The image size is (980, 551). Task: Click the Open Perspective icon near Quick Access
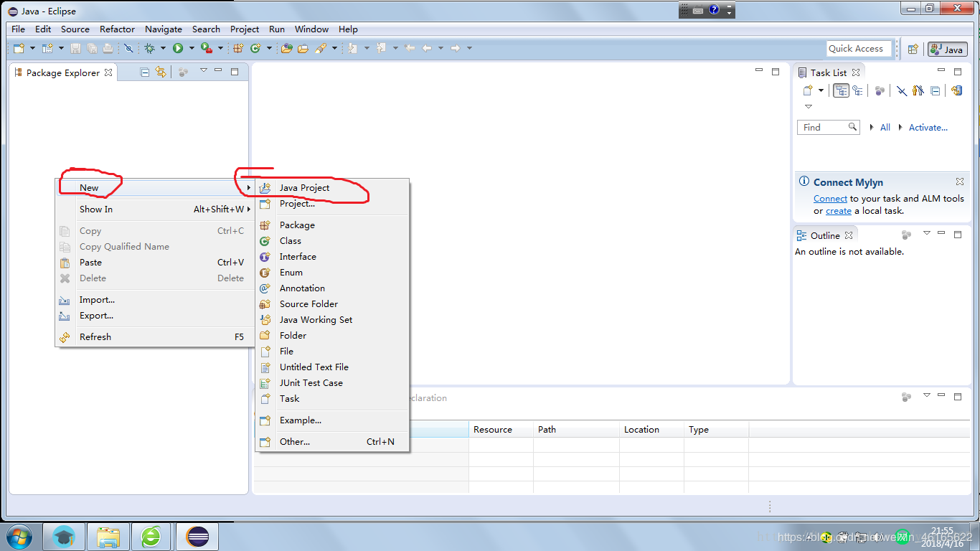(912, 49)
